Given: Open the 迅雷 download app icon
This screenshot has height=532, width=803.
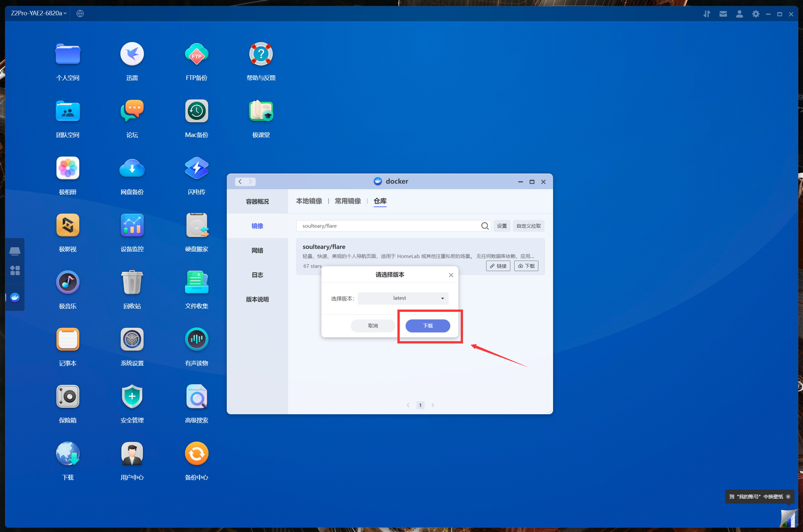Looking at the screenshot, I should pyautogui.click(x=132, y=54).
